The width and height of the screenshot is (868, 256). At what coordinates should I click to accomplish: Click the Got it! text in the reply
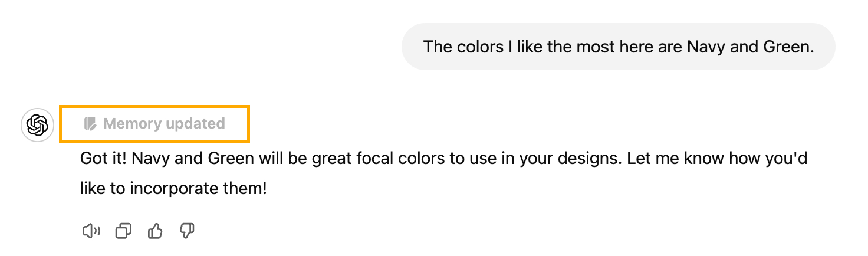click(x=103, y=159)
